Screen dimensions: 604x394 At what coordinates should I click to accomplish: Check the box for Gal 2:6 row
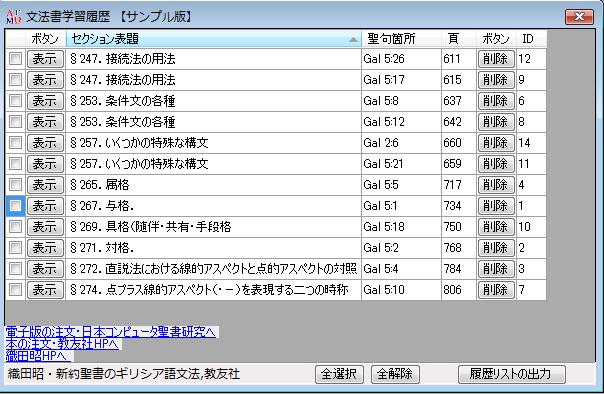tap(15, 143)
